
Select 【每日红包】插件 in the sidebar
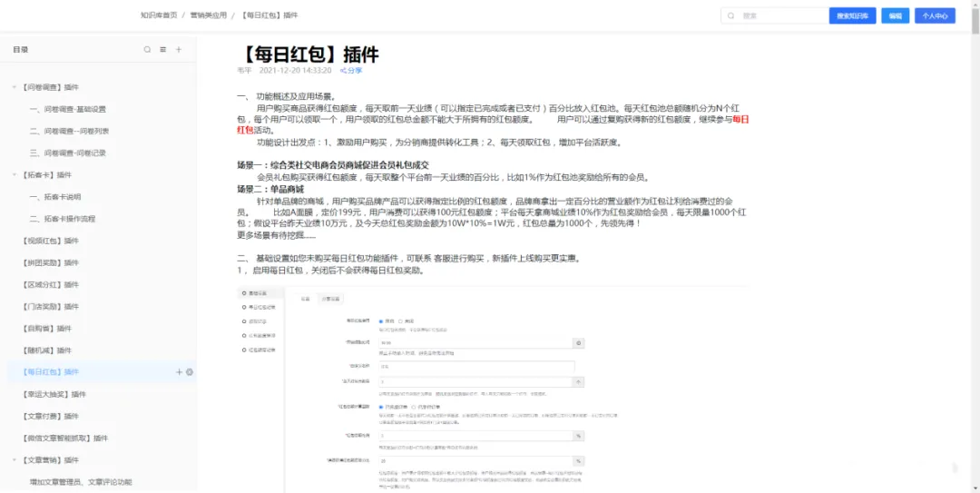pos(49,371)
